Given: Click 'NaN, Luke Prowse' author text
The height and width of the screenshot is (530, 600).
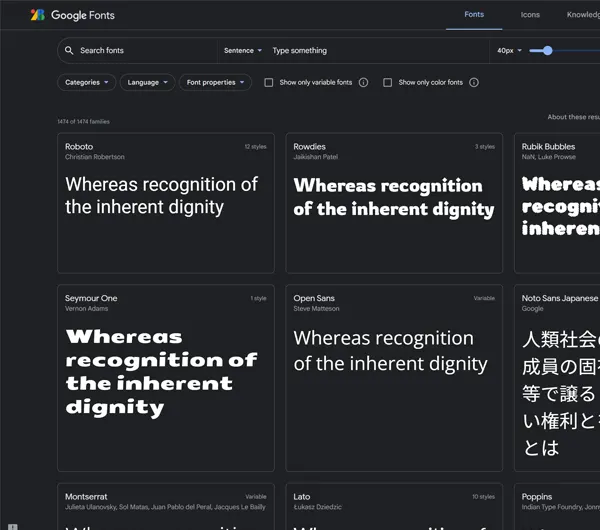Looking at the screenshot, I should pyautogui.click(x=549, y=157).
